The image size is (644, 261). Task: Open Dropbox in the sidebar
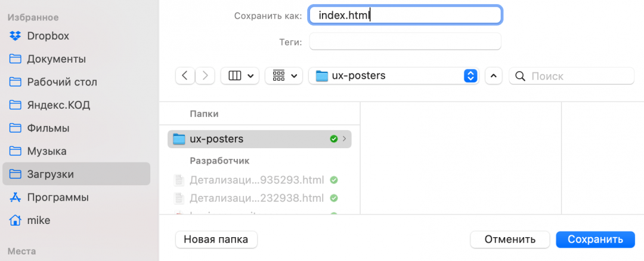point(48,36)
